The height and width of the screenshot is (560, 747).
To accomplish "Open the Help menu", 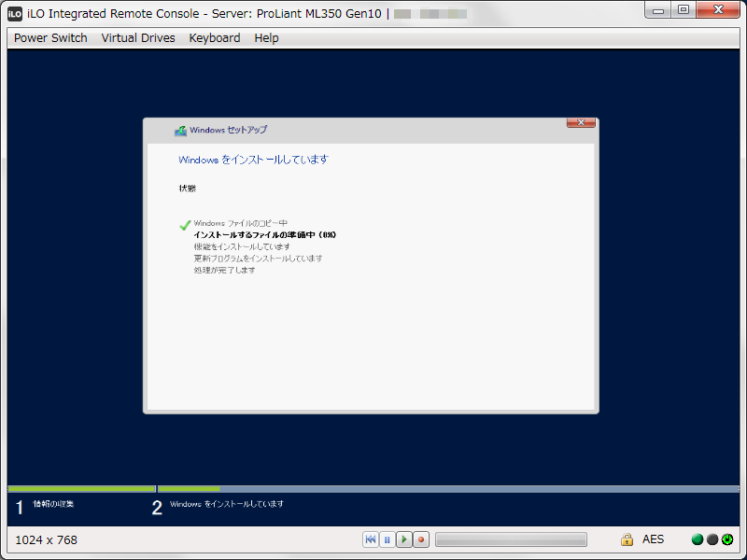I will click(266, 37).
